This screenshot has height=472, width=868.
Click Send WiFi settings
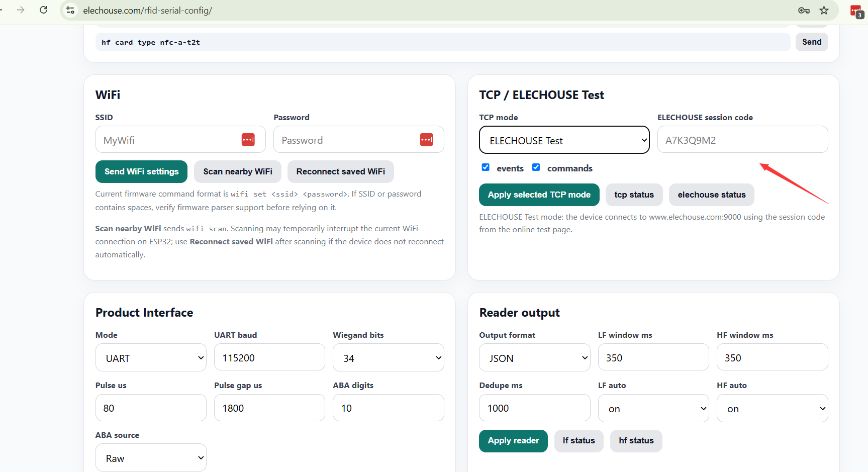[x=141, y=171]
